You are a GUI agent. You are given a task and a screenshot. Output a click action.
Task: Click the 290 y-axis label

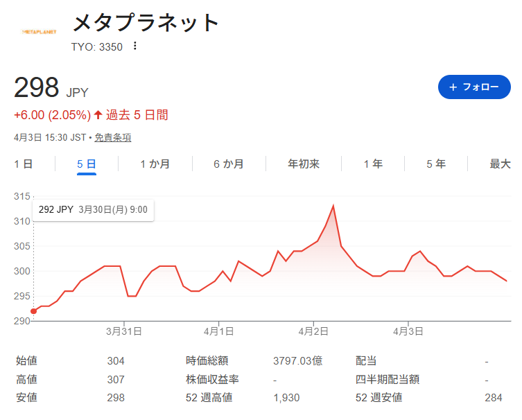[22, 321]
